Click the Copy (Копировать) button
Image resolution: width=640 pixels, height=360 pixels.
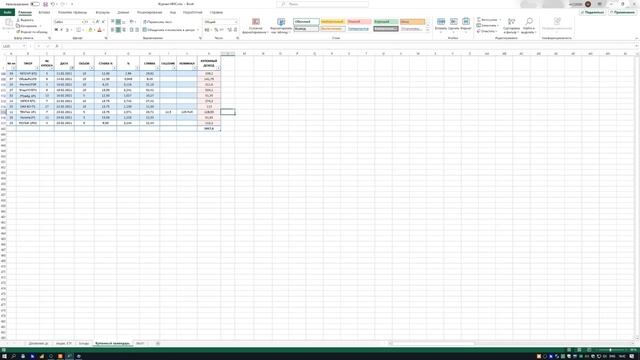pos(27,26)
